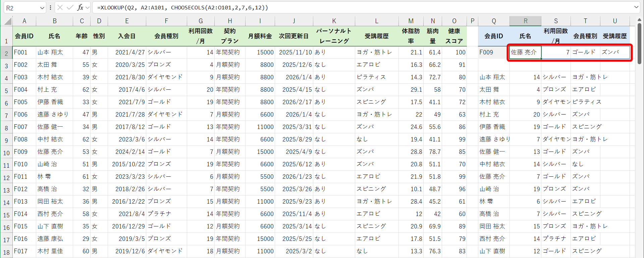Click cell F15 showing プラチナ
Viewport: 644px width, 258px height.
click(x=166, y=214)
